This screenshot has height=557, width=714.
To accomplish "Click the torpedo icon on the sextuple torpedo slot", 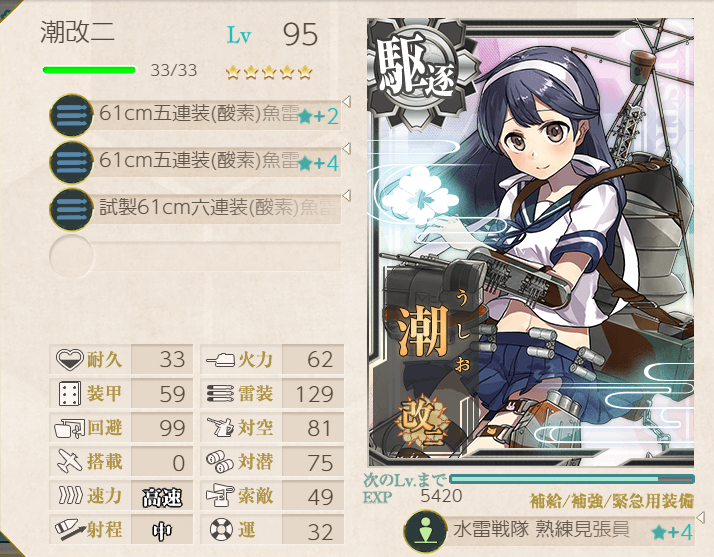I will pyautogui.click(x=71, y=210).
